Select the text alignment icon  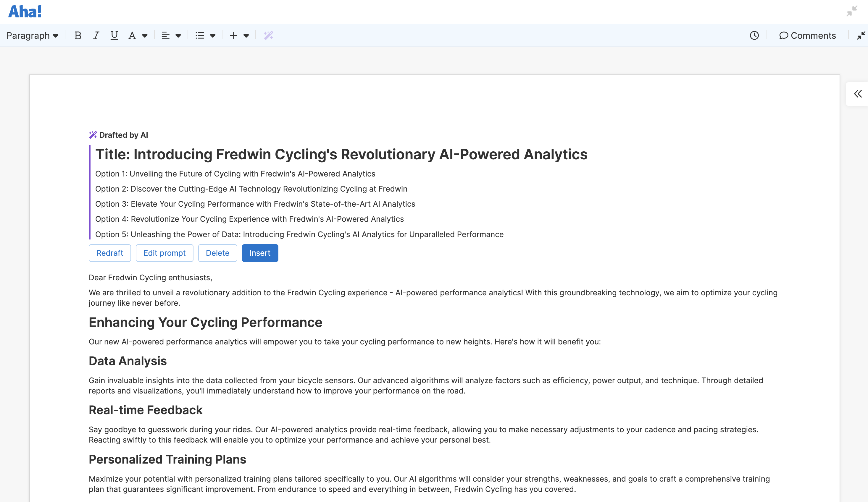pos(166,35)
